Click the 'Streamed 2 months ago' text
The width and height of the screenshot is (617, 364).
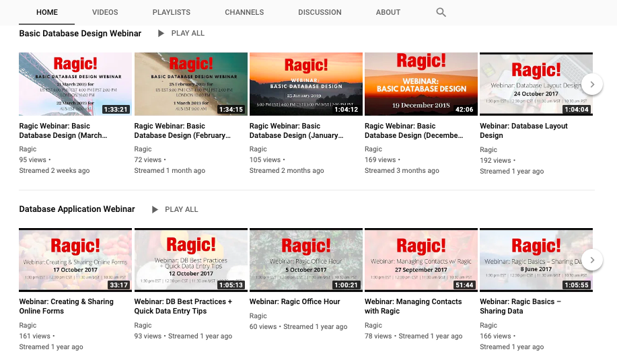coord(287,170)
